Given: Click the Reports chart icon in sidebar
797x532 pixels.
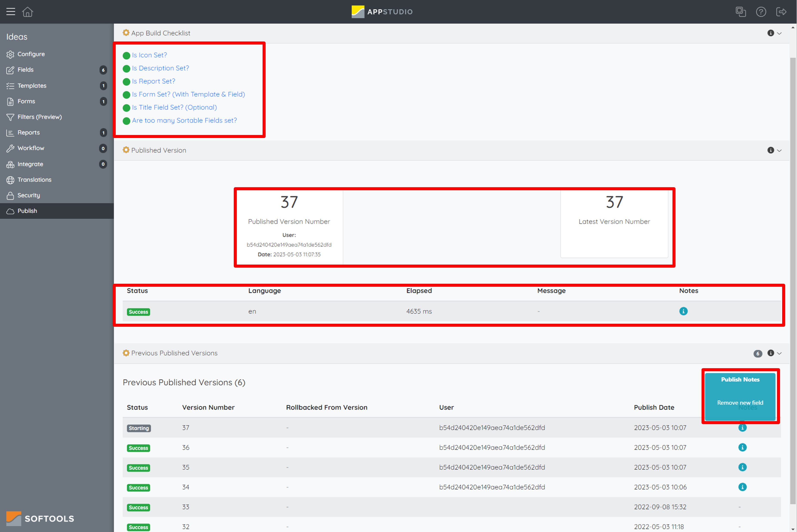Looking at the screenshot, I should 11,133.
